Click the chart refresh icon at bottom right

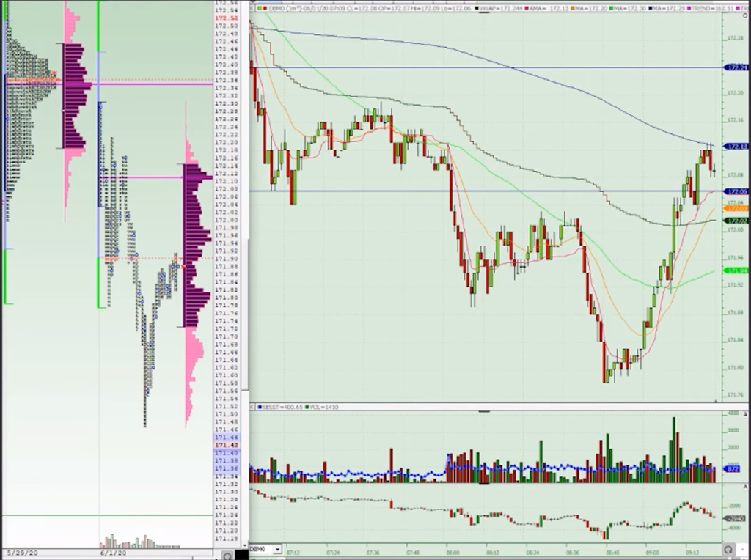(729, 549)
